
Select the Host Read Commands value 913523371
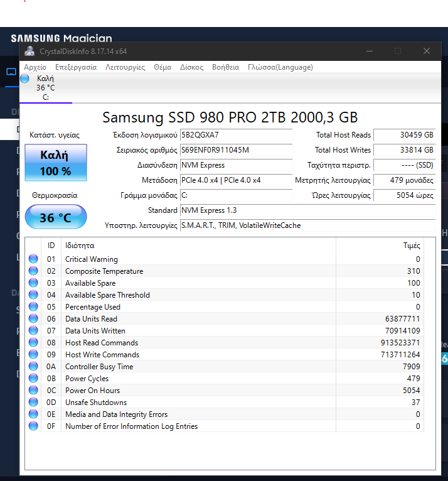pos(400,343)
